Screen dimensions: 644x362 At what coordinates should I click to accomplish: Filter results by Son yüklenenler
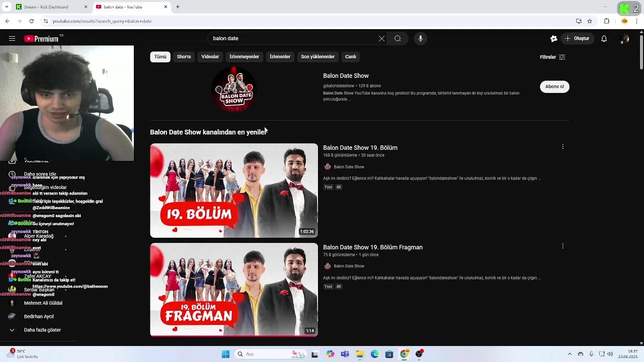318,57
